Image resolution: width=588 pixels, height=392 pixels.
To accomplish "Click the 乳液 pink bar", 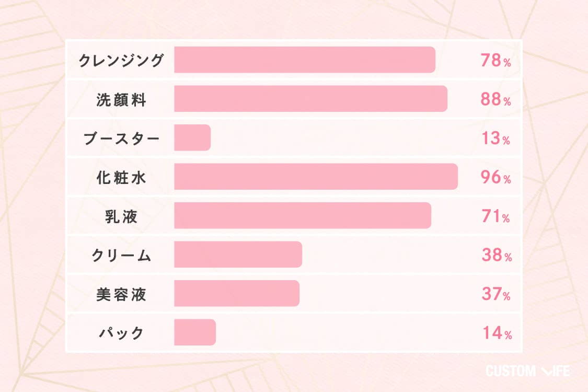I will coord(303,215).
